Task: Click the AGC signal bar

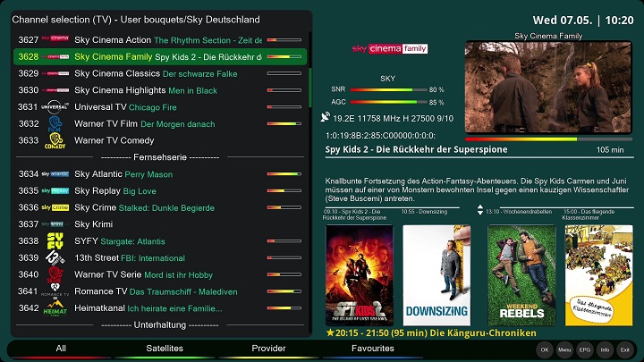Action: [x=388, y=102]
